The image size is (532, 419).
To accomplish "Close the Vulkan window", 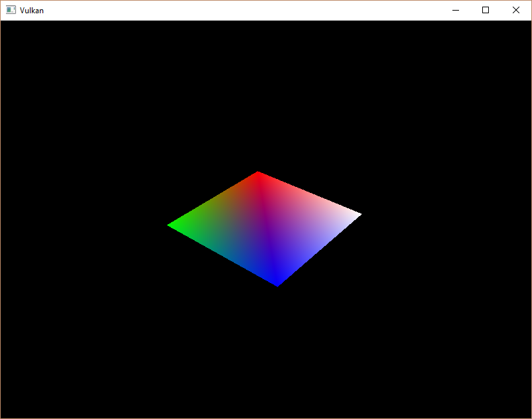I will click(516, 10).
